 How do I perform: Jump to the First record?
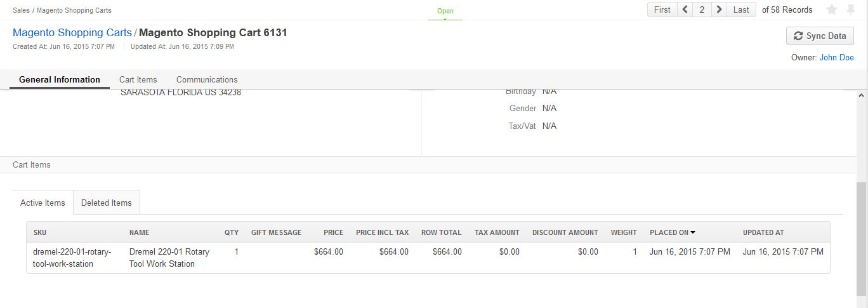click(x=662, y=10)
